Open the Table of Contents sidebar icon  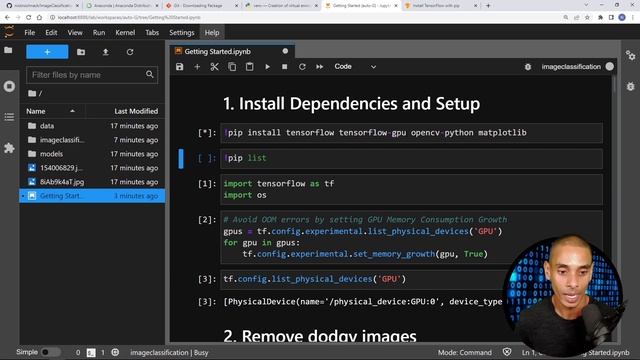click(9, 117)
